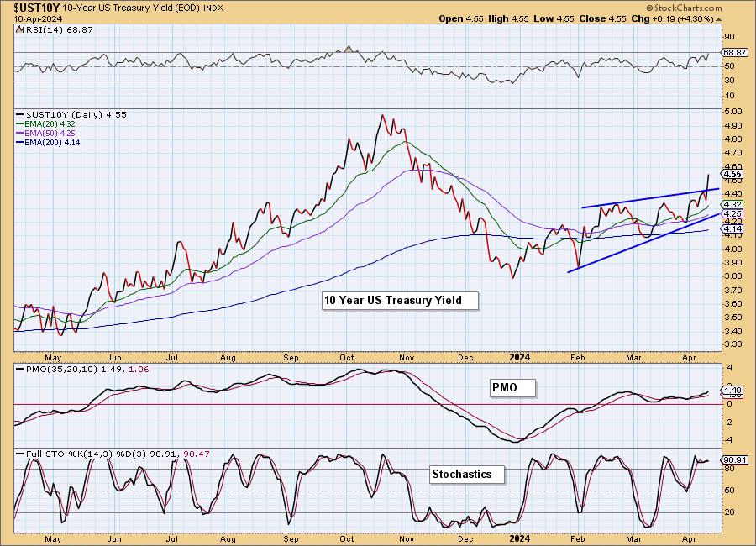Click the 90 level on the RSI axis
Screen dimensions: 756x546
coord(730,37)
